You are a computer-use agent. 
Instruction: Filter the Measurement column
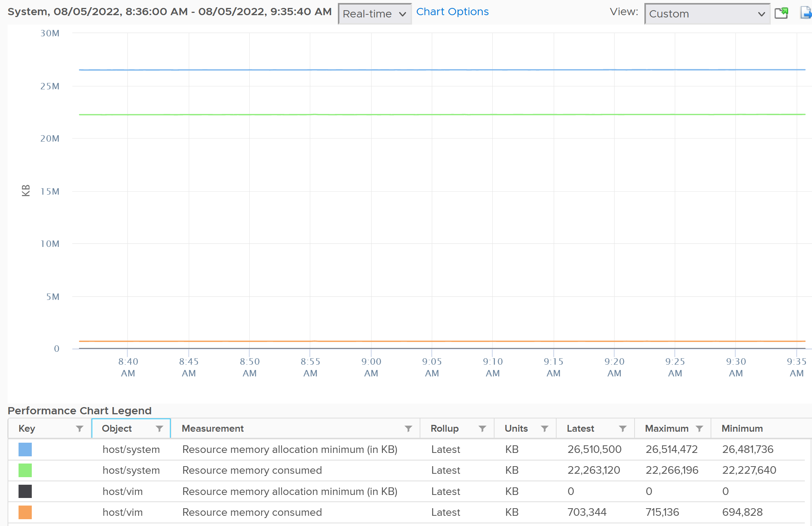click(x=408, y=429)
